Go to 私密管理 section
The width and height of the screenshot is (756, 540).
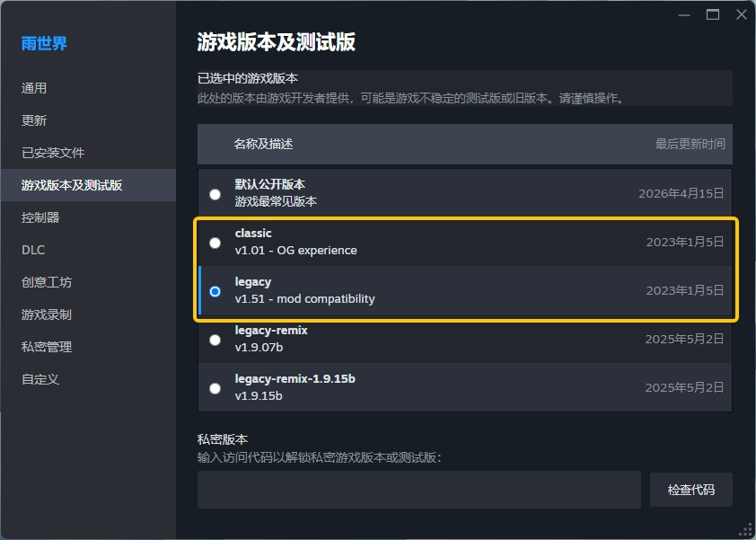pyautogui.click(x=47, y=347)
